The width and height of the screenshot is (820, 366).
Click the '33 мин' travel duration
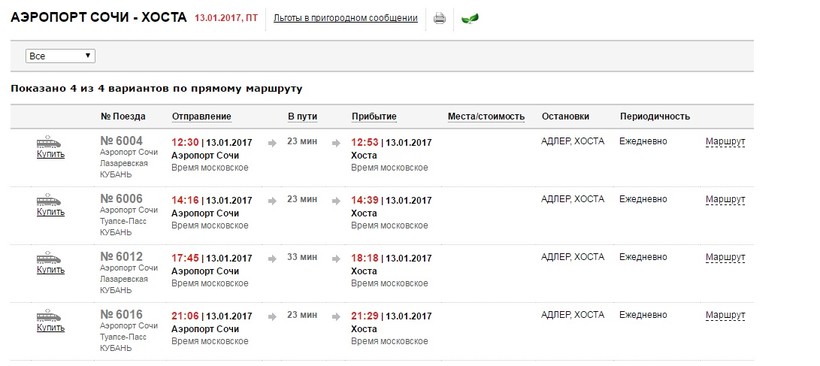point(302,257)
